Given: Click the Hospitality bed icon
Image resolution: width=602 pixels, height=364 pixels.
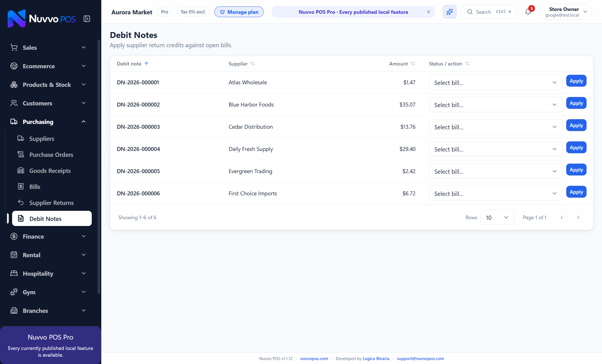Looking at the screenshot, I should click(x=14, y=273).
